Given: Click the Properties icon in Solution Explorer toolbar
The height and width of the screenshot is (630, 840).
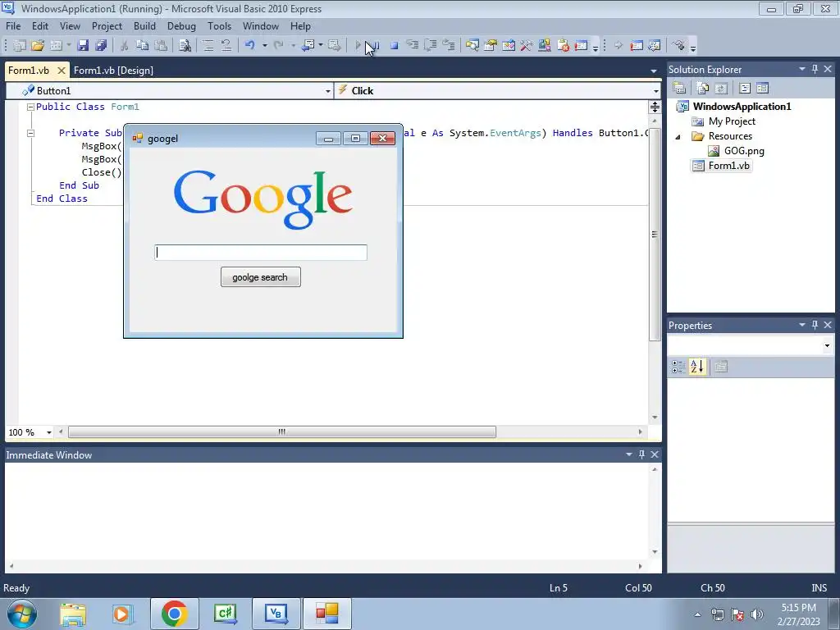Looking at the screenshot, I should click(x=679, y=88).
